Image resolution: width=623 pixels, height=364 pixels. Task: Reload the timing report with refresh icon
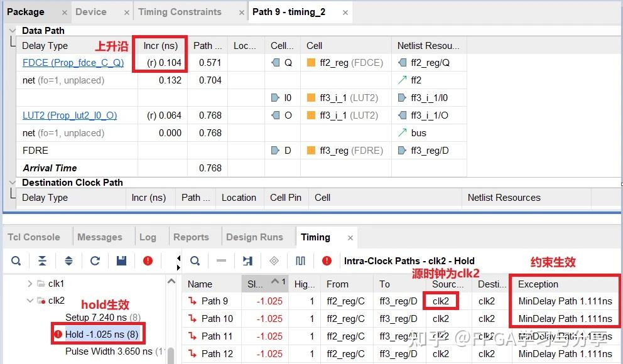94,260
